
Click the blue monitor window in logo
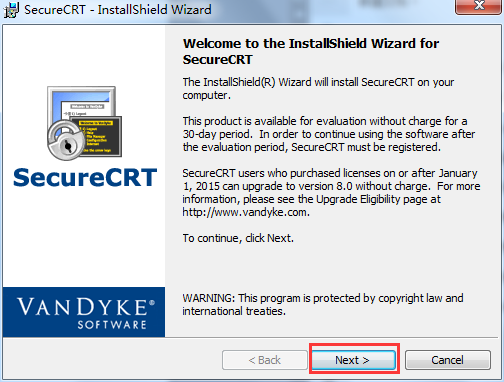(x=81, y=103)
